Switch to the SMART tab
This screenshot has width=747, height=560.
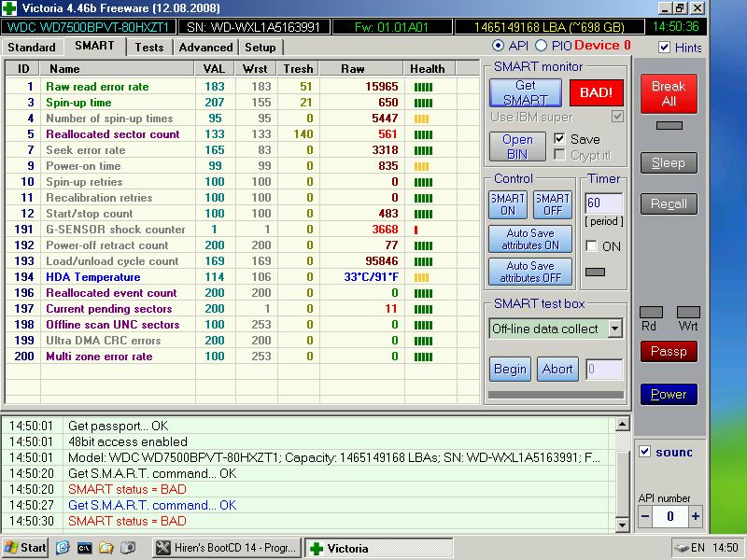[x=94, y=46]
